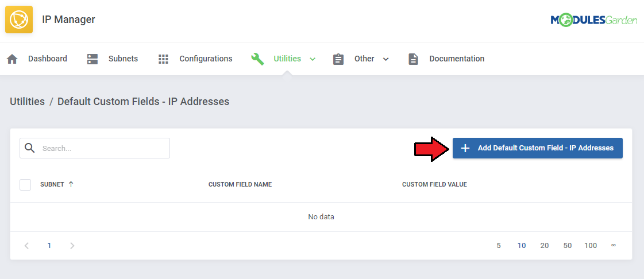Click the IP Manager title text
This screenshot has width=644, height=279.
(x=68, y=20)
